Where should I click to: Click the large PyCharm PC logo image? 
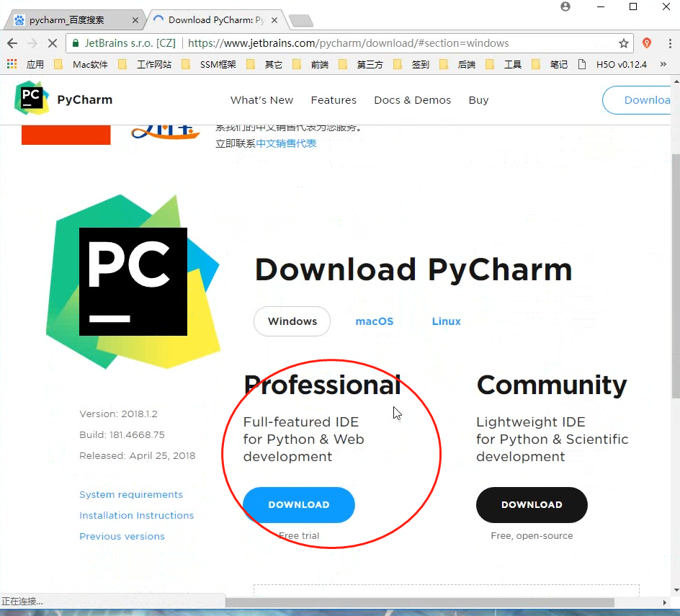click(133, 282)
